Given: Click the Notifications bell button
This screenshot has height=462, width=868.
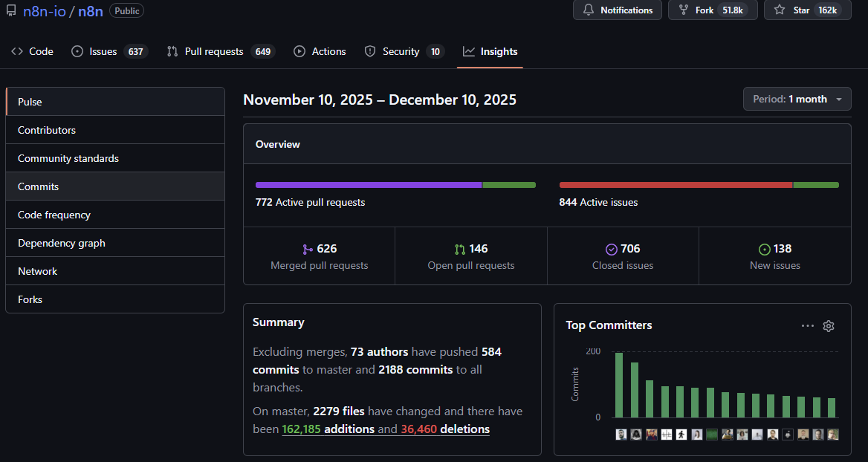Looking at the screenshot, I should (617, 10).
